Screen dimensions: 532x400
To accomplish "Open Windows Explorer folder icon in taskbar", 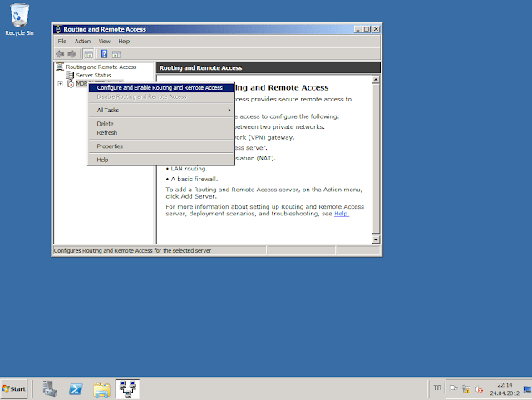I will [x=101, y=388].
